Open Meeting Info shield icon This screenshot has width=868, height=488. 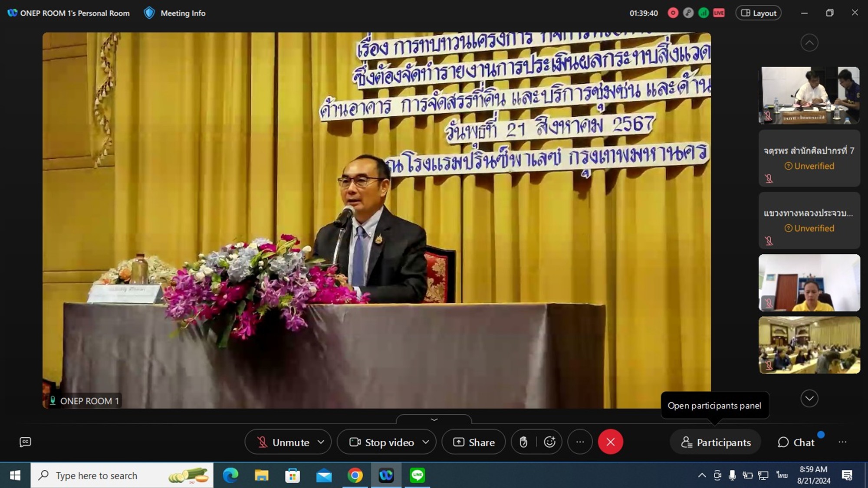tap(149, 13)
